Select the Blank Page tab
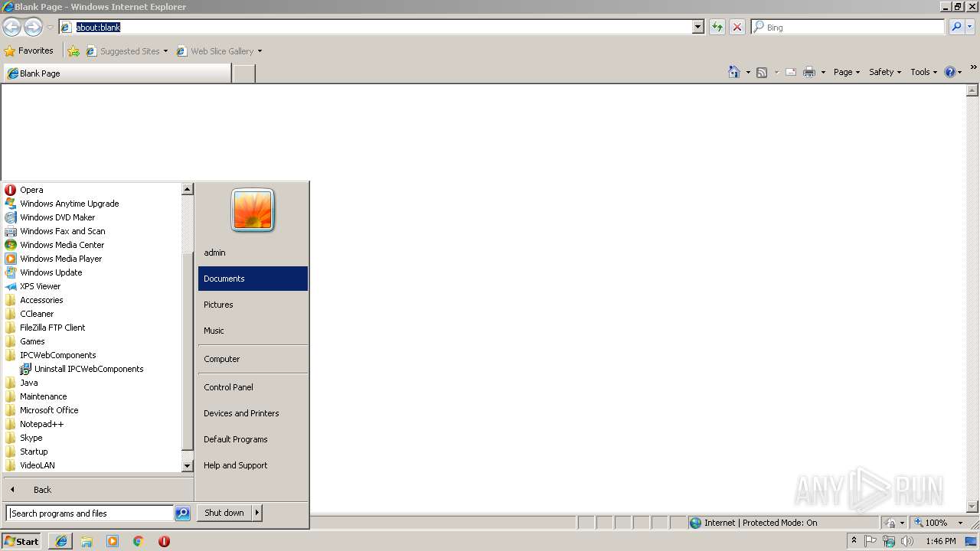Image resolution: width=980 pixels, height=551 pixels. point(116,73)
